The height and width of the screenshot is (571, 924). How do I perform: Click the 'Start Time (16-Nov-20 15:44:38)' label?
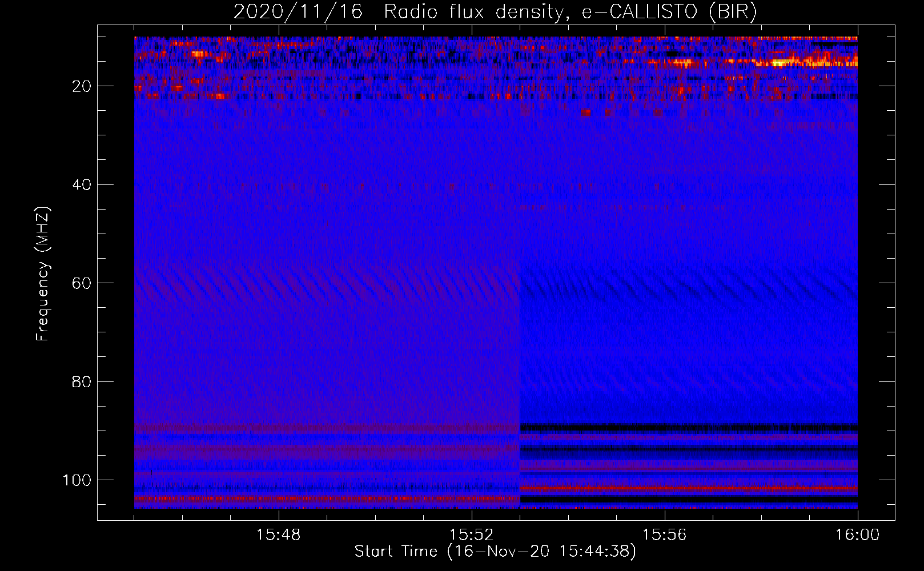(495, 552)
